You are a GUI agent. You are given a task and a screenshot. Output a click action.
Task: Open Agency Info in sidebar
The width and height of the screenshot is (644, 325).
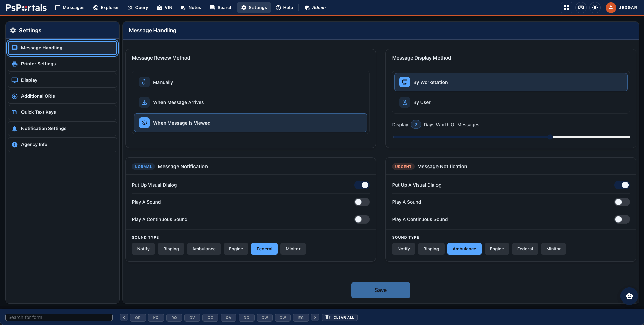62,144
